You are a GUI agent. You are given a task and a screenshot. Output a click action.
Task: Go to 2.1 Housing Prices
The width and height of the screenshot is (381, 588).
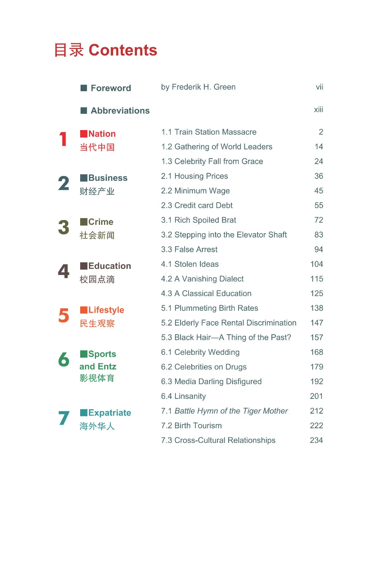(194, 176)
